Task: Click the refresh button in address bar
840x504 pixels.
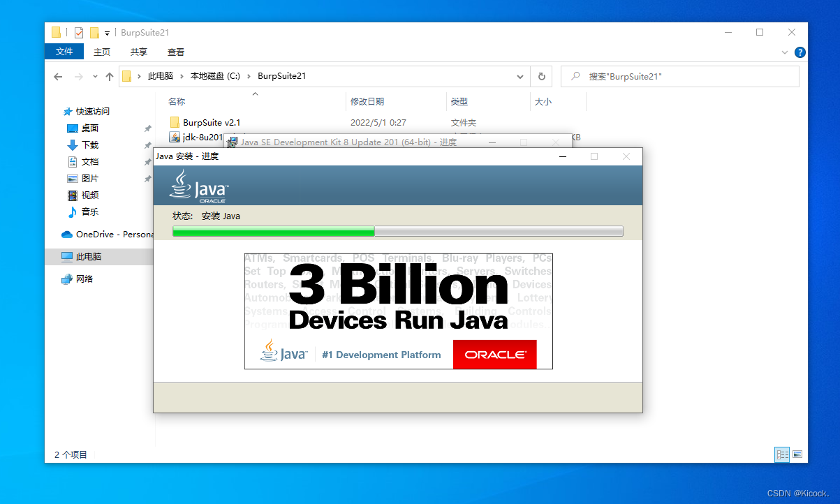Action: pos(541,76)
